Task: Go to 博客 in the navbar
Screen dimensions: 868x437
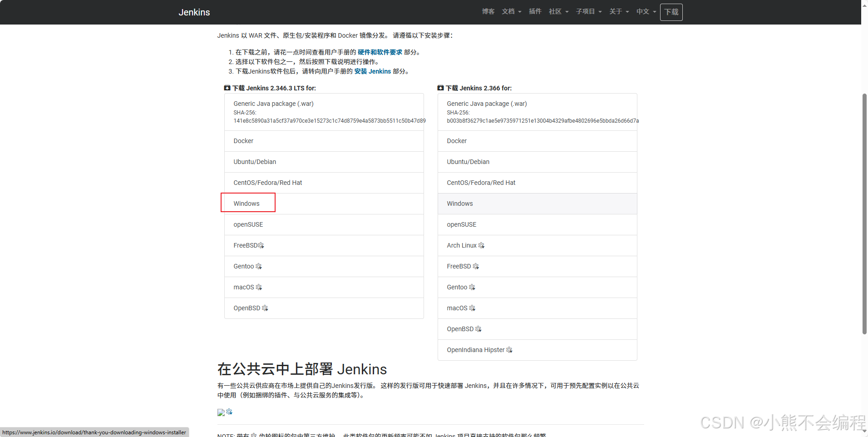Action: click(x=488, y=11)
